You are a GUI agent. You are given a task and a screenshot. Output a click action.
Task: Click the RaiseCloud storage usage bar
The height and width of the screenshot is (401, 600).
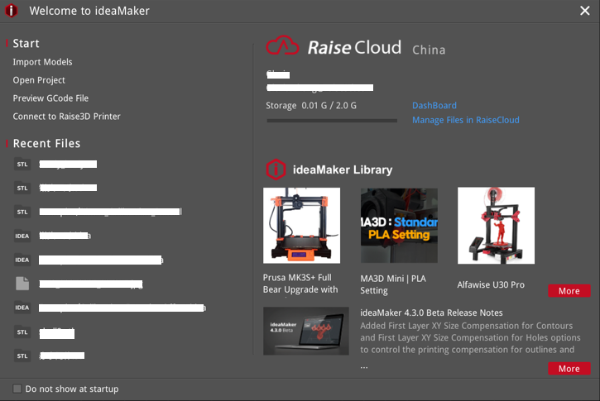pyautogui.click(x=332, y=121)
